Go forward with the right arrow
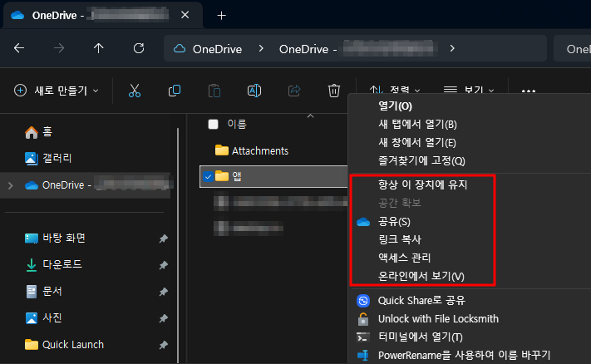The width and height of the screenshot is (591, 364). coord(59,48)
